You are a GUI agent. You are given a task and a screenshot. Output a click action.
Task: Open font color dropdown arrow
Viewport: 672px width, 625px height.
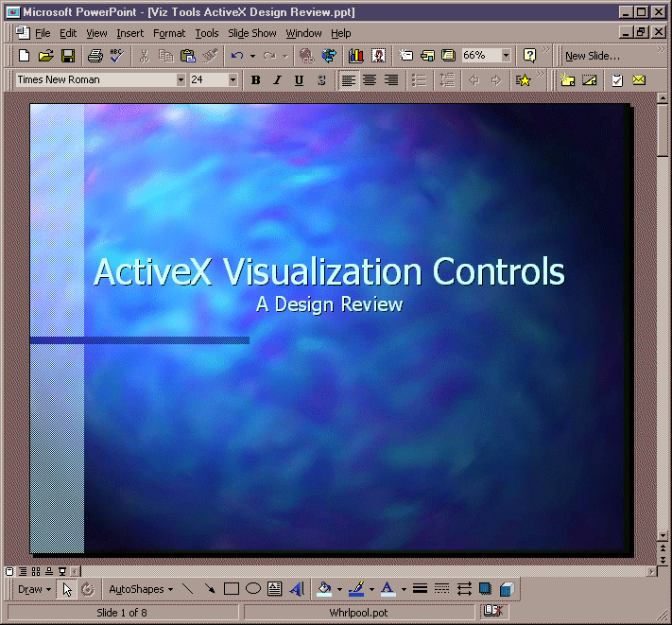[x=404, y=589]
